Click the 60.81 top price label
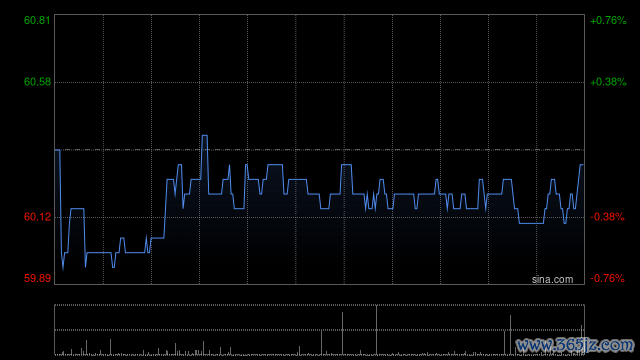This screenshot has height=360, width=640. coord(37,20)
